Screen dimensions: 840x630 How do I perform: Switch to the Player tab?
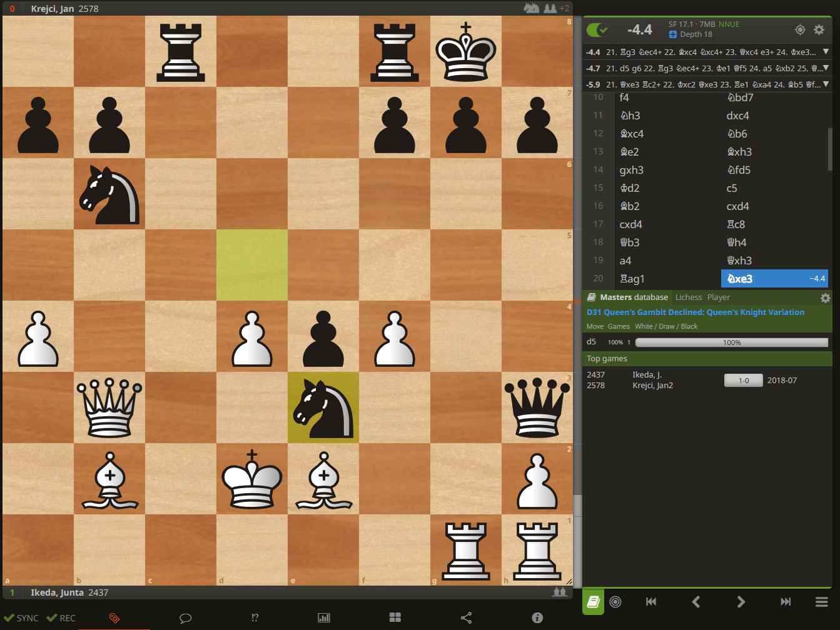tap(719, 297)
